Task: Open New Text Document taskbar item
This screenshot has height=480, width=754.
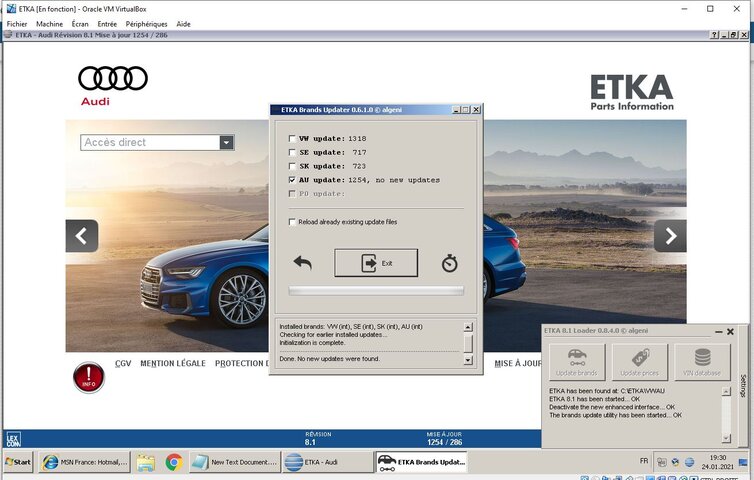Action: click(x=235, y=462)
